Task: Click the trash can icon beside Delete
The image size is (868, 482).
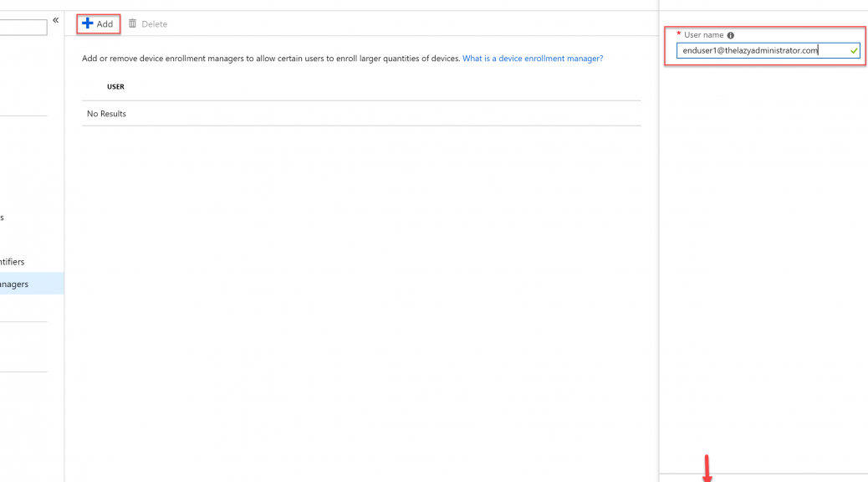Action: pyautogui.click(x=132, y=23)
